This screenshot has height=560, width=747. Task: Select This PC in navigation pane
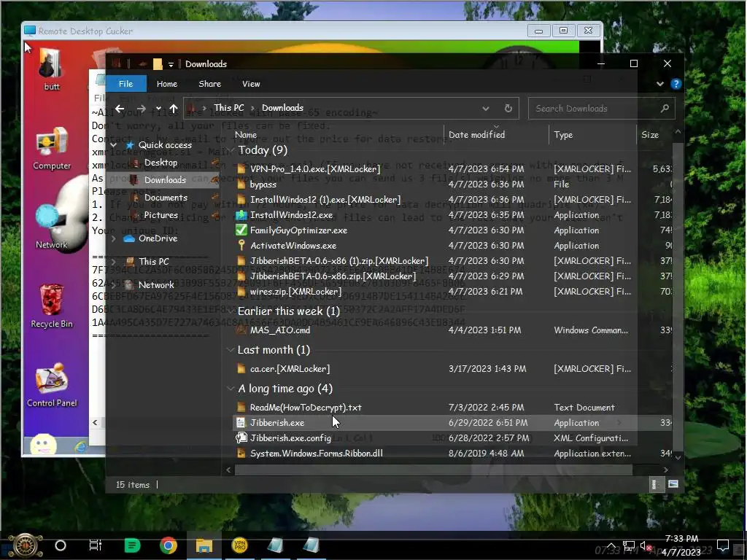tap(153, 262)
